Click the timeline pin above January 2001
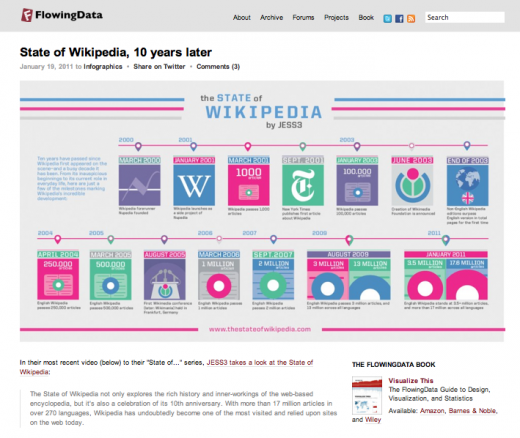This screenshot has height=438, width=520. click(193, 146)
